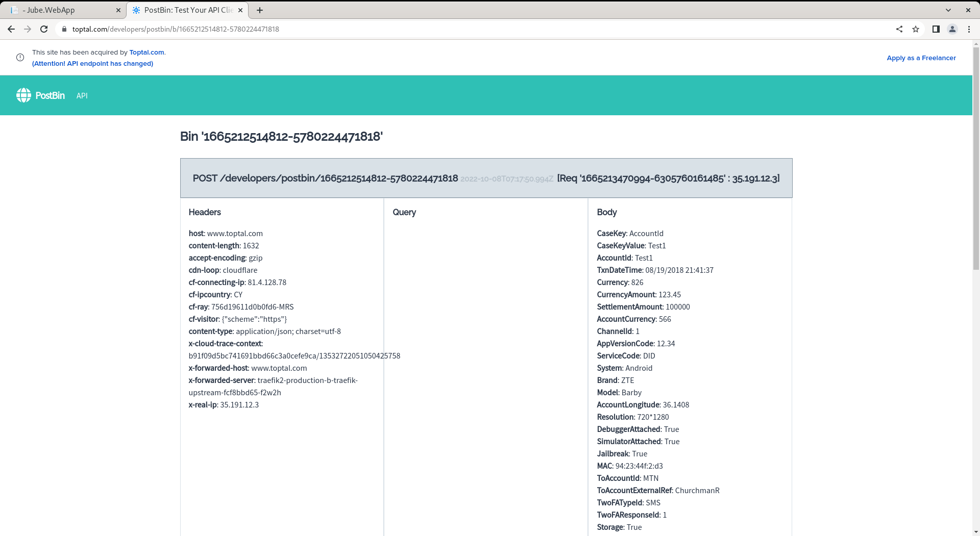Select Resolution 720*1280 field

632,417
